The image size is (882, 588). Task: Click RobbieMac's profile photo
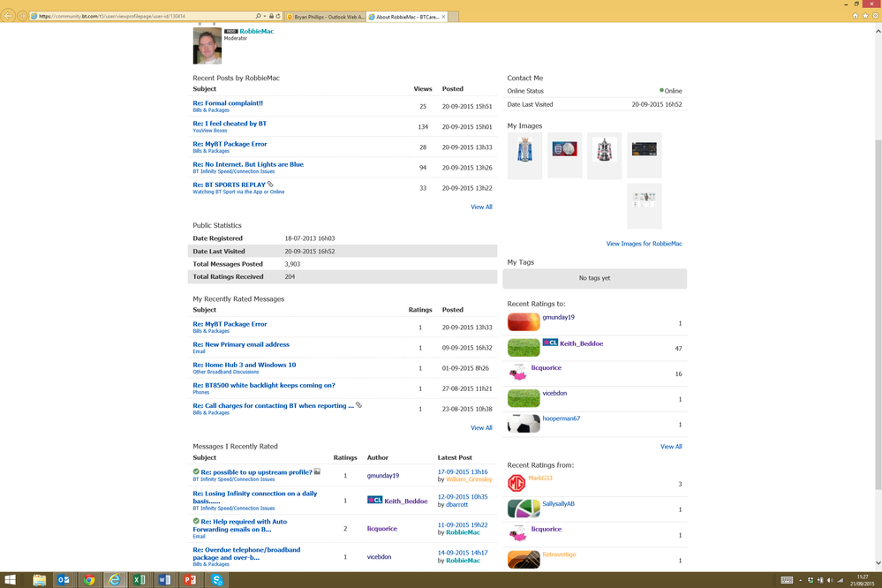click(207, 46)
